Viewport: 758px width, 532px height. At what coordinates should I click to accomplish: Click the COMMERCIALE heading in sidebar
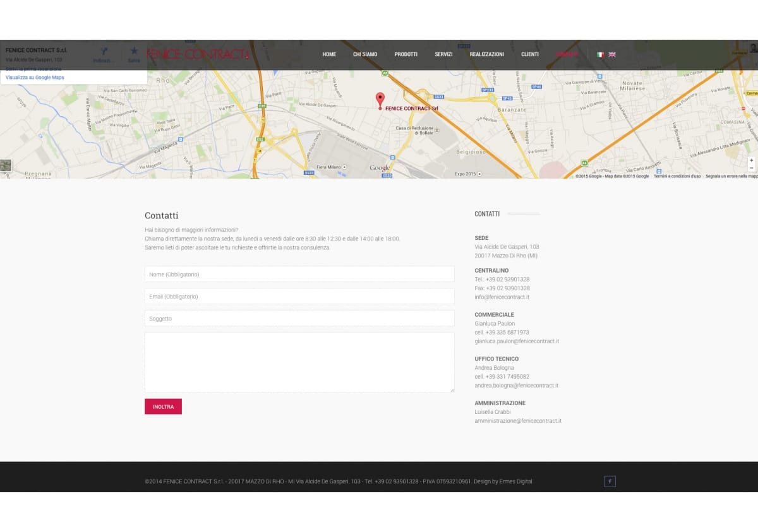495,315
